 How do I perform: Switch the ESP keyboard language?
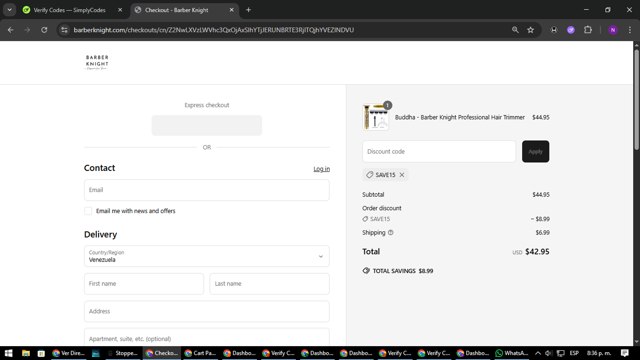point(574,353)
